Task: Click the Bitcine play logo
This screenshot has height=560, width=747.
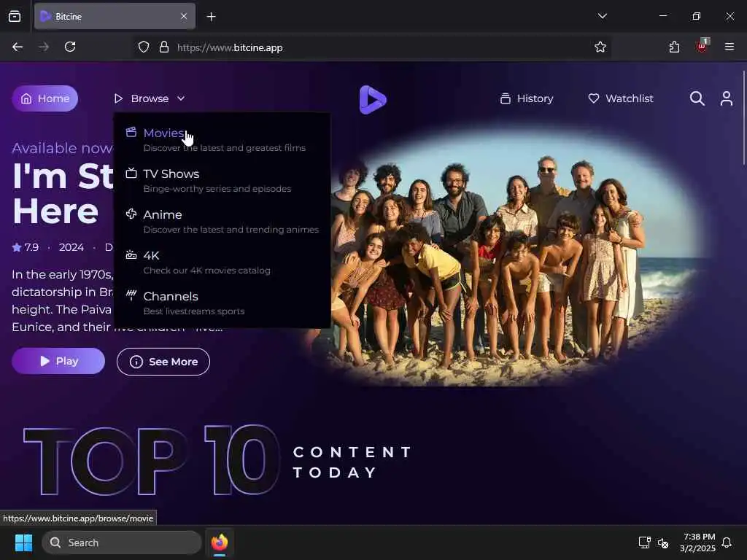Action: [373, 99]
